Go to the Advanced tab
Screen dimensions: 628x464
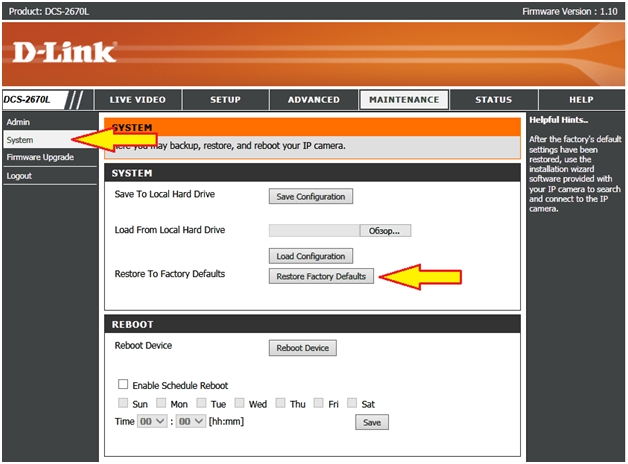coord(313,100)
